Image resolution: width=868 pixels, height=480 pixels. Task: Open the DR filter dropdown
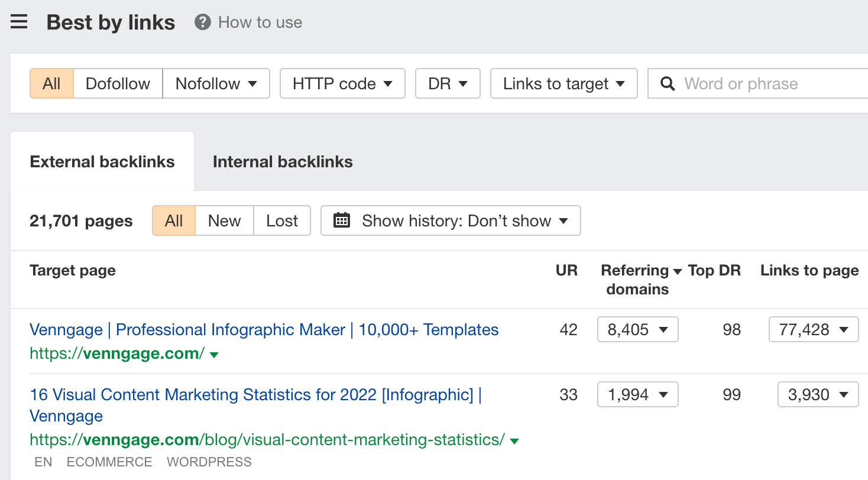(x=447, y=83)
